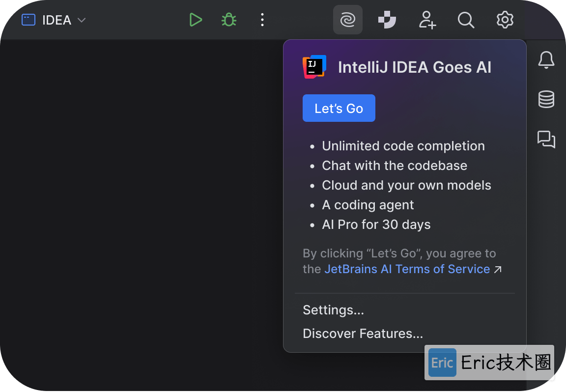
Task: Click the Let's Go button
Action: click(339, 108)
